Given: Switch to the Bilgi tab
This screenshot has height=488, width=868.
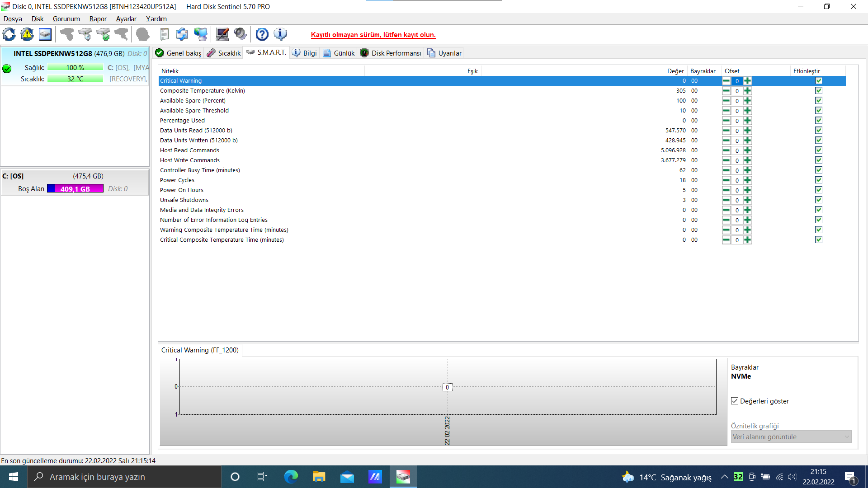Looking at the screenshot, I should (305, 53).
